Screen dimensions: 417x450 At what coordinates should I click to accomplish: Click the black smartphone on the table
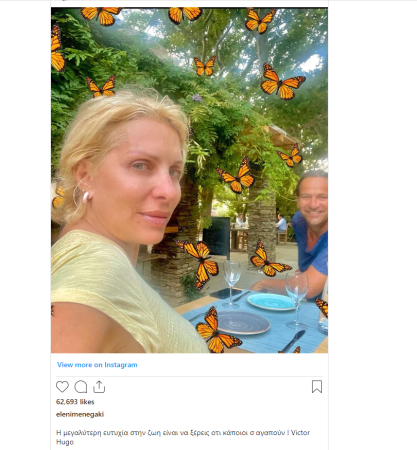226,293
